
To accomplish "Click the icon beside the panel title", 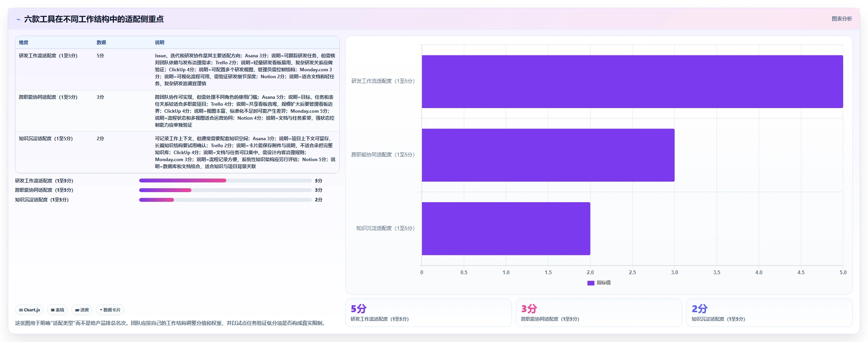I will tap(18, 19).
